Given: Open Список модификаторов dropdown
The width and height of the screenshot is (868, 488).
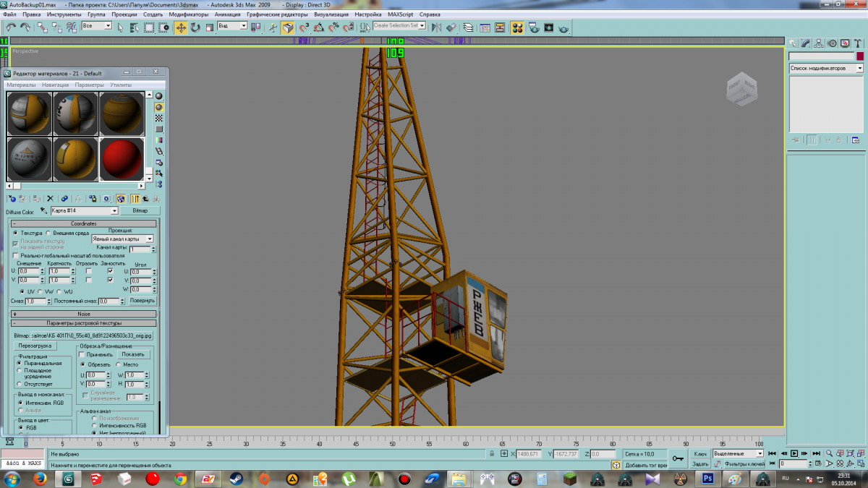Looking at the screenshot, I should 859,68.
